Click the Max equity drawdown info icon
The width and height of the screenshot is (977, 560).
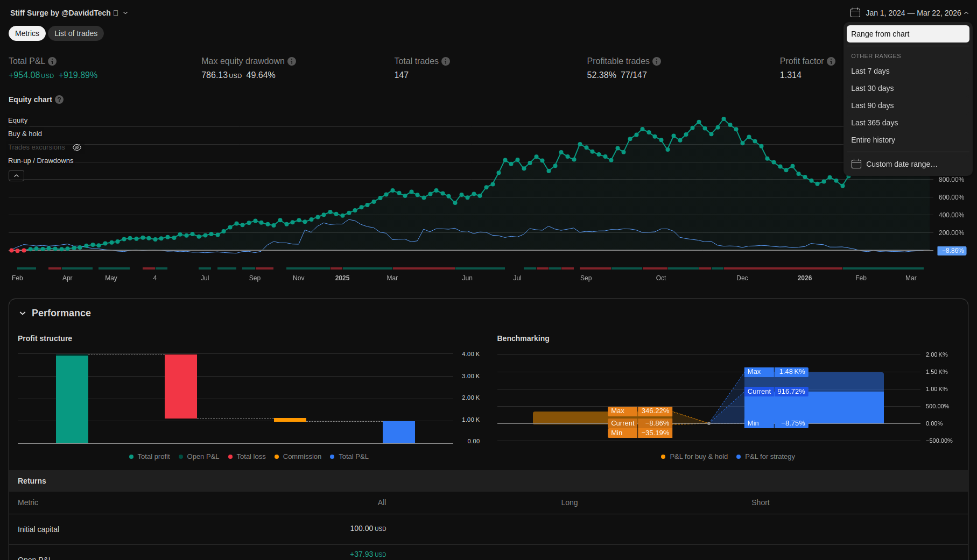click(x=292, y=61)
